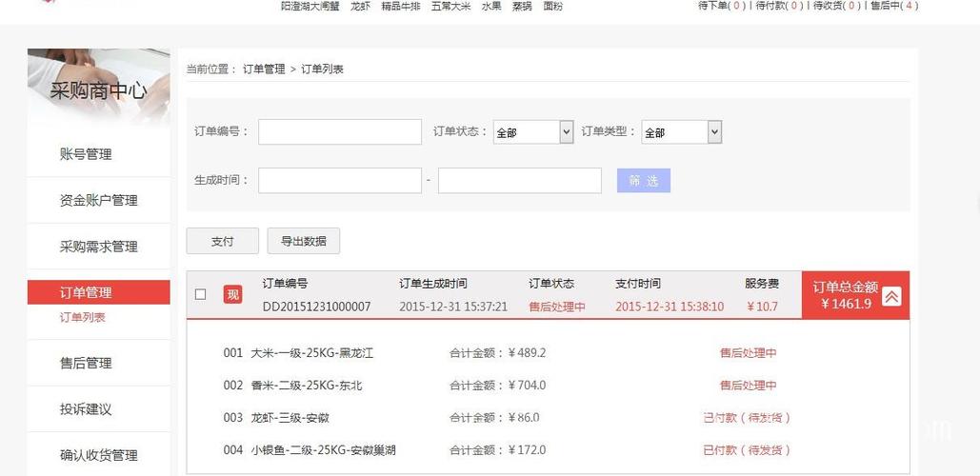Click the 生成时间 end date field
The image size is (980, 476).
520,181
